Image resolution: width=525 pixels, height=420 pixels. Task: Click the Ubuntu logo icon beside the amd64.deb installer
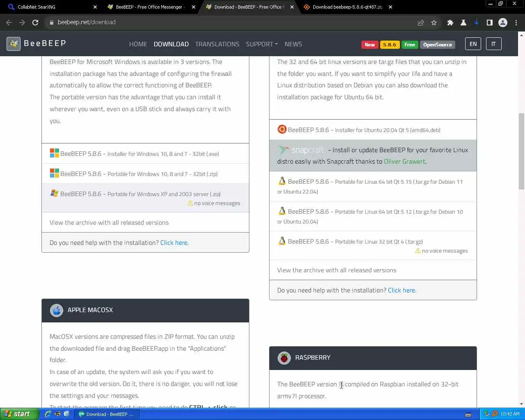click(282, 130)
